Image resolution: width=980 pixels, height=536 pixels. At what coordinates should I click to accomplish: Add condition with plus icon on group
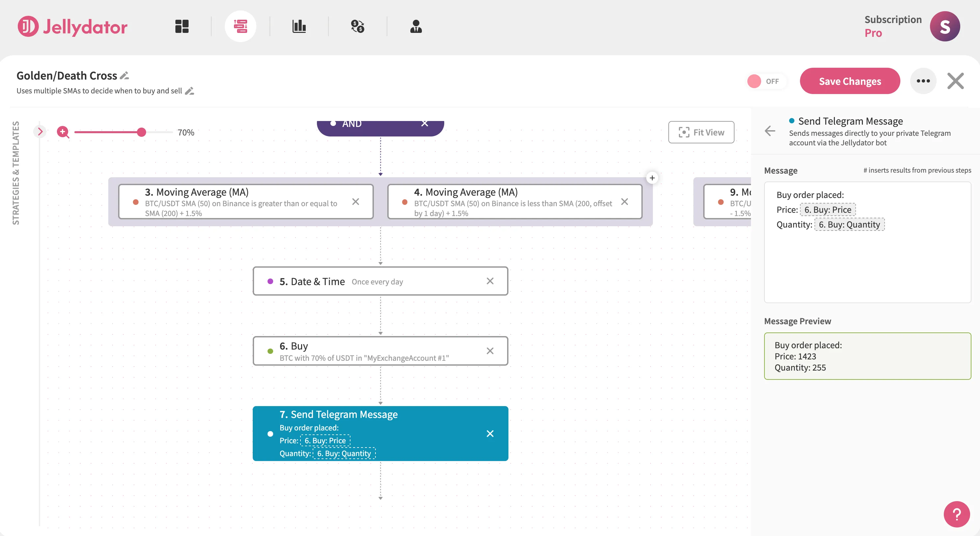(652, 178)
